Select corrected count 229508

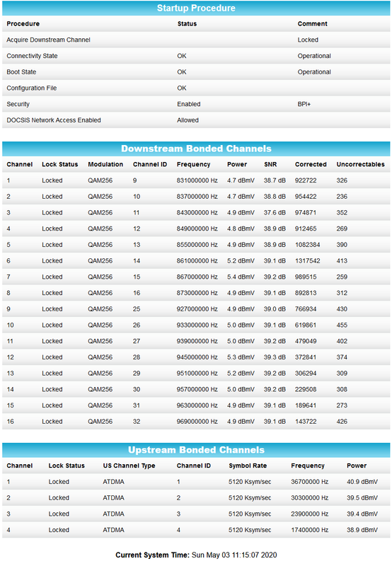306,390
